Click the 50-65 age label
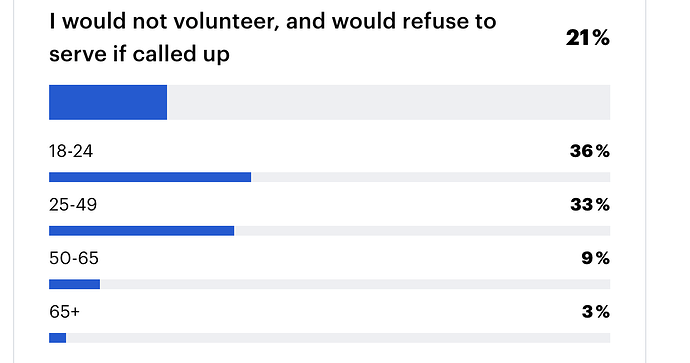 (73, 258)
